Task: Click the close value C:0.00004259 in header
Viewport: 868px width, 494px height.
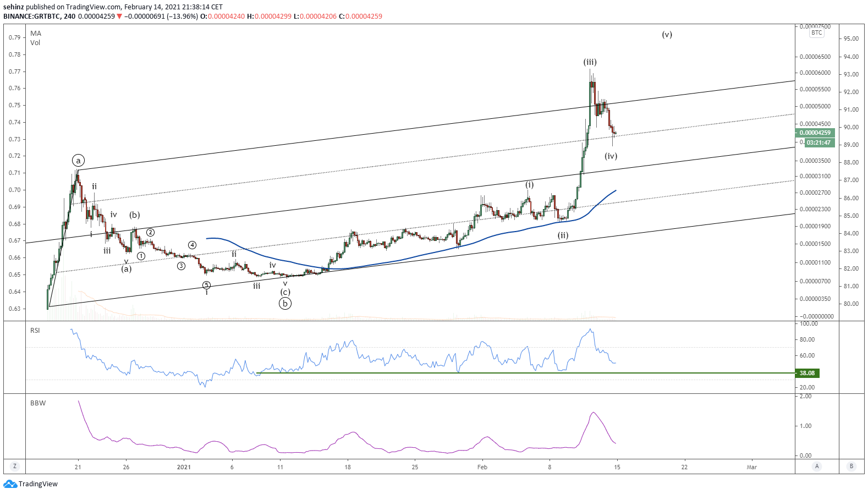Action: pos(360,17)
